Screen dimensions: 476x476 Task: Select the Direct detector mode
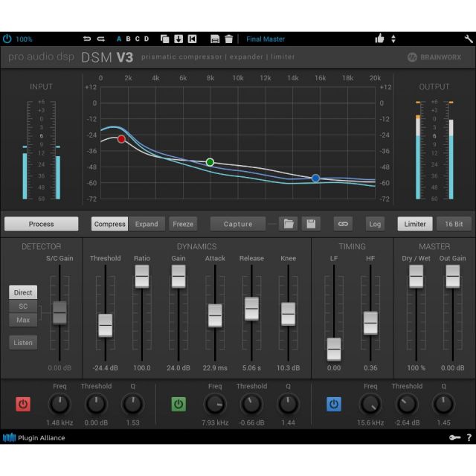click(23, 292)
